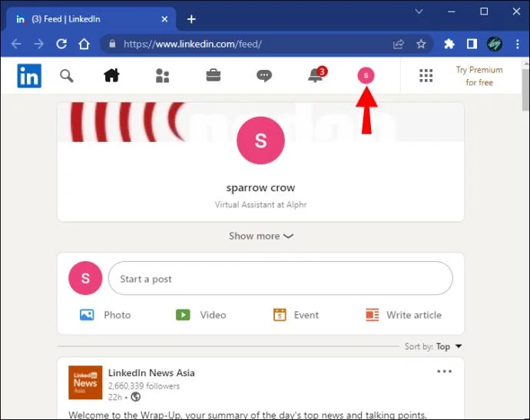This screenshot has width=530, height=420.
Task: Go to the LinkedIn Home icon
Action: (x=111, y=75)
